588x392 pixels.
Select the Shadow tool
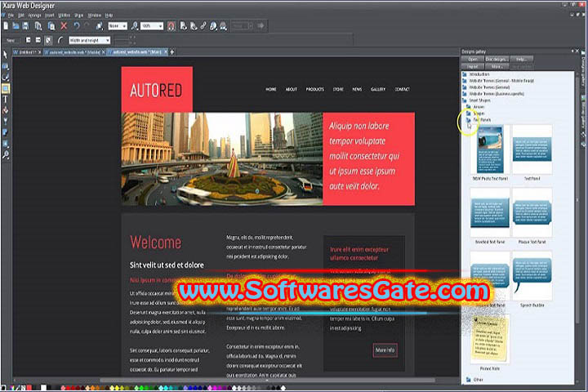coord(5,132)
